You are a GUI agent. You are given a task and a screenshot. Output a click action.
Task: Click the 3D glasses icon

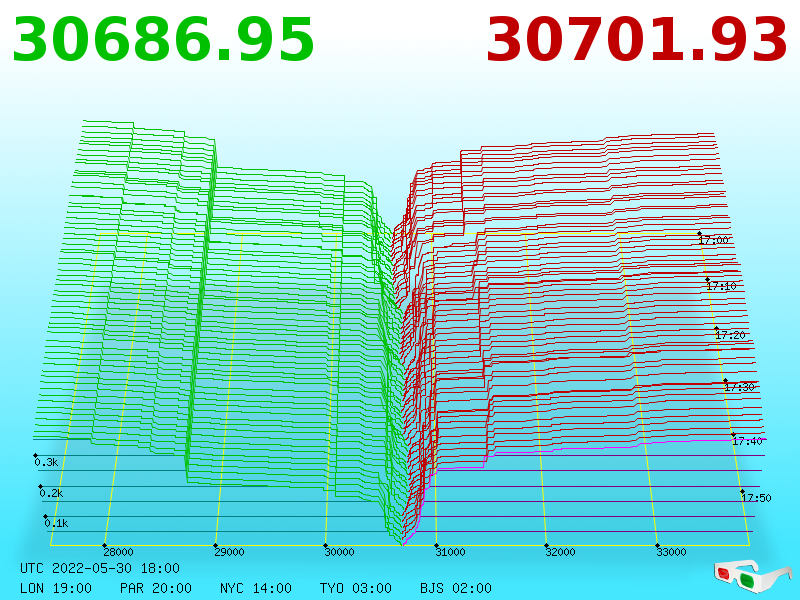[752, 576]
